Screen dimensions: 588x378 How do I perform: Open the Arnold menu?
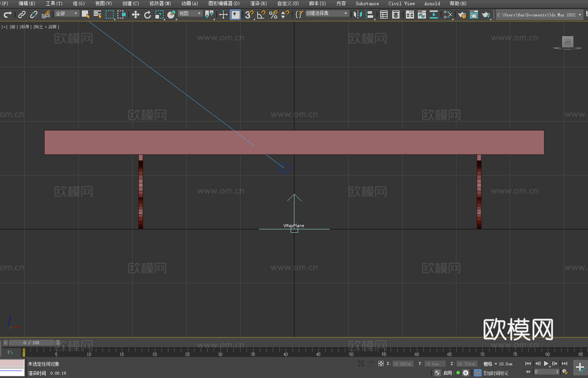(x=432, y=3)
